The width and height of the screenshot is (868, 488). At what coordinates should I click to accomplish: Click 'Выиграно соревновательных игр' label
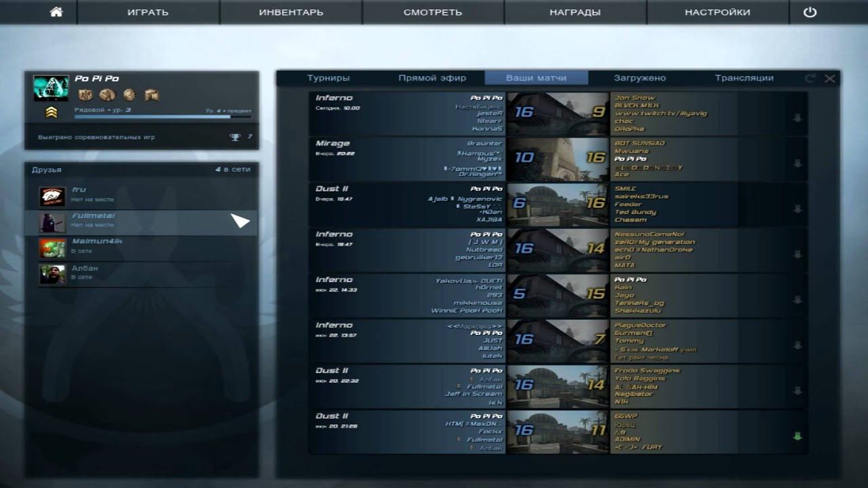pyautogui.click(x=96, y=137)
